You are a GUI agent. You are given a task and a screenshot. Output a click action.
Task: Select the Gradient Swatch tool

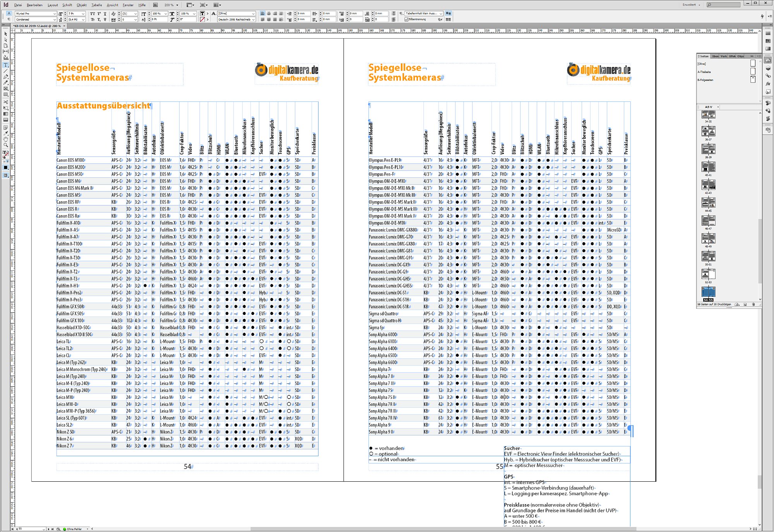(5, 114)
